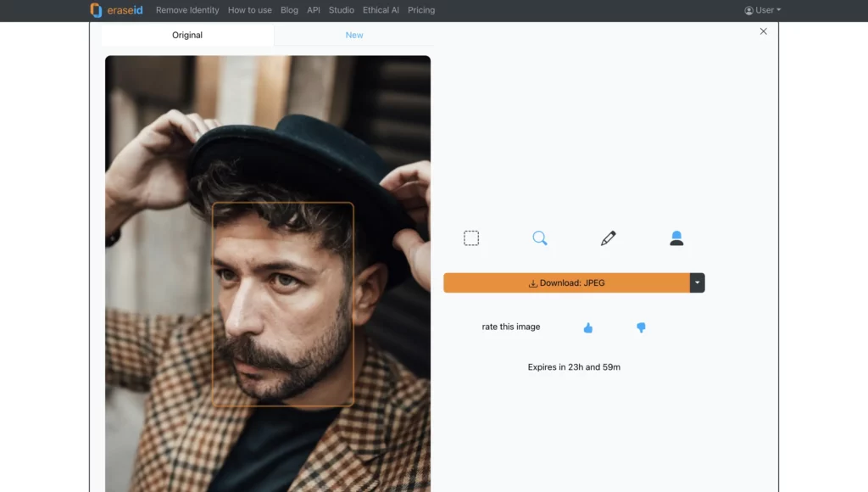868x492 pixels.
Task: Switch to the Original tab
Action: 186,35
